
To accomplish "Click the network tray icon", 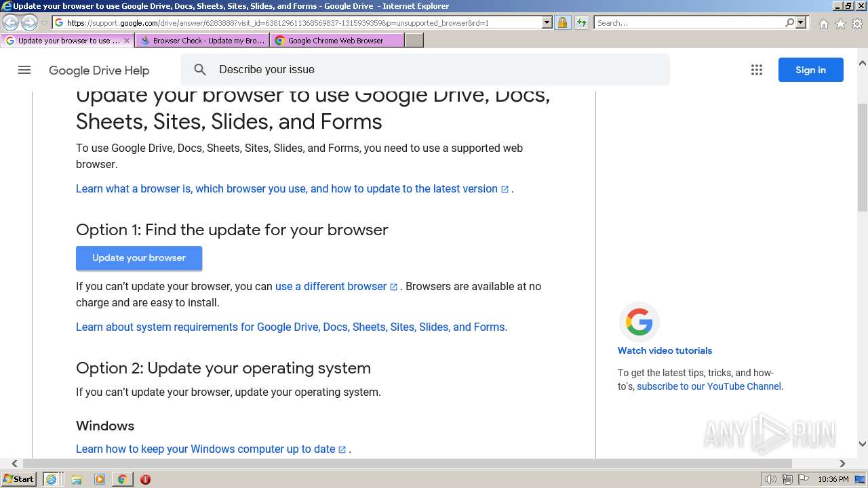I will coord(787,479).
